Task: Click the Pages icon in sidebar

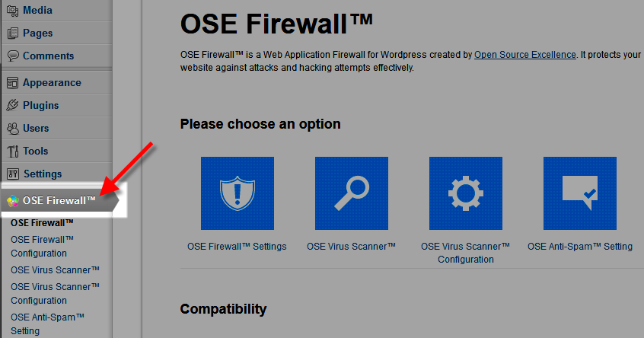Action: coord(12,33)
